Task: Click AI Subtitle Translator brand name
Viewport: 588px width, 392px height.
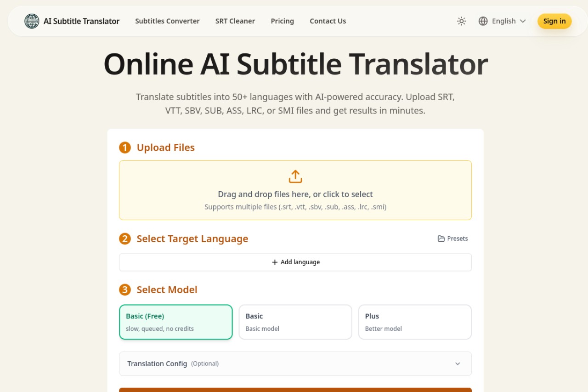Action: pyautogui.click(x=82, y=21)
